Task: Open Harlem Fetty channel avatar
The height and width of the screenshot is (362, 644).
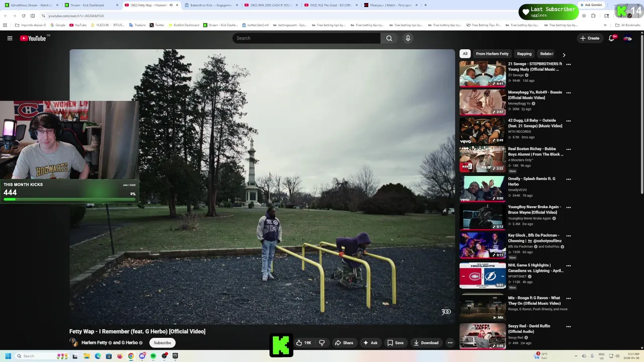Action: tap(74, 342)
